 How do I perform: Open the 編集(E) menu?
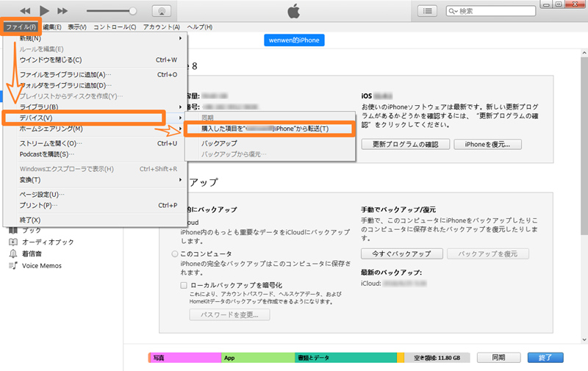(x=51, y=27)
